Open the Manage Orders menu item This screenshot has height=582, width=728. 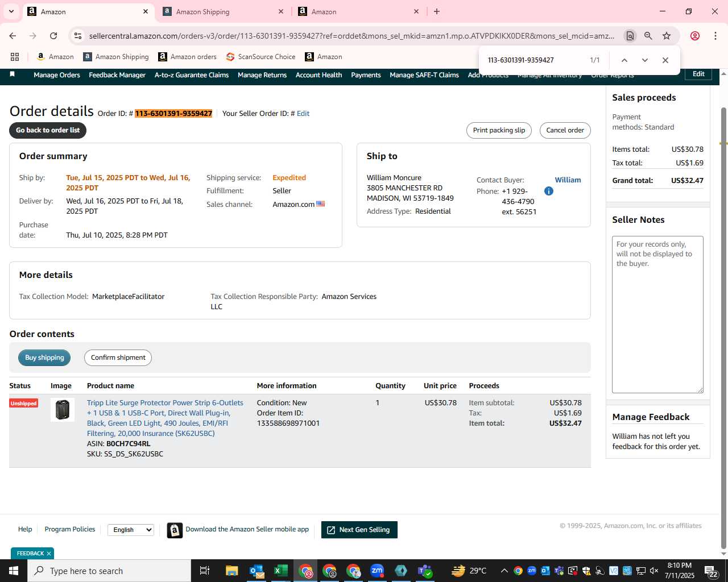57,75
